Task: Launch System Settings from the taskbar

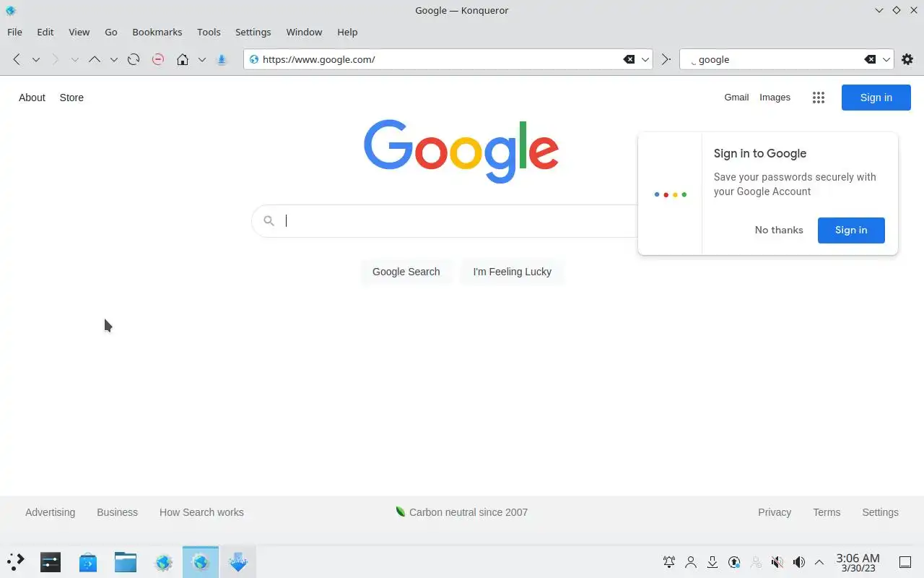Action: point(51,561)
